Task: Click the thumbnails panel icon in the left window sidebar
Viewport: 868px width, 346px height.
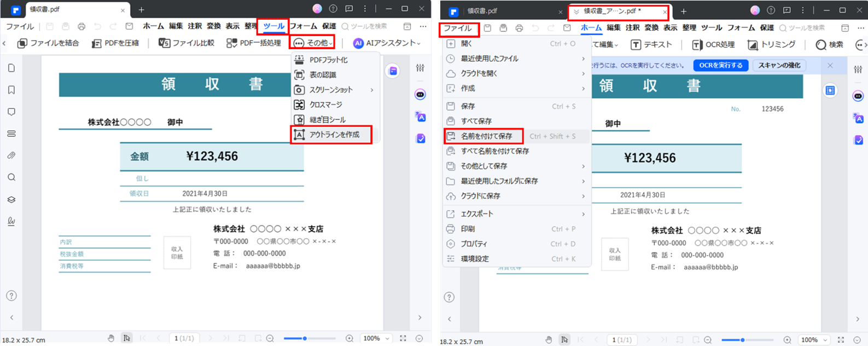Action: click(11, 68)
